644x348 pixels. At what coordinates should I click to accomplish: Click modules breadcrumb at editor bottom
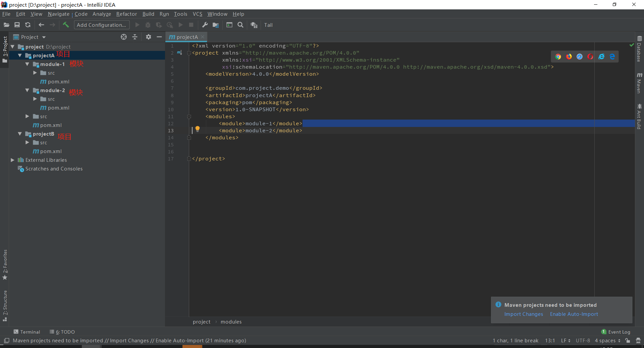point(231,322)
